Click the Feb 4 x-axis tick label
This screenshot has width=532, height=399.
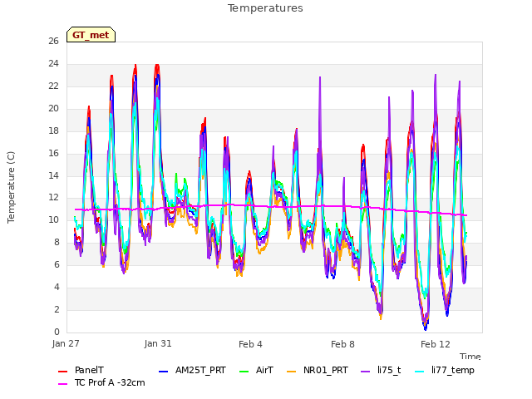(250, 344)
